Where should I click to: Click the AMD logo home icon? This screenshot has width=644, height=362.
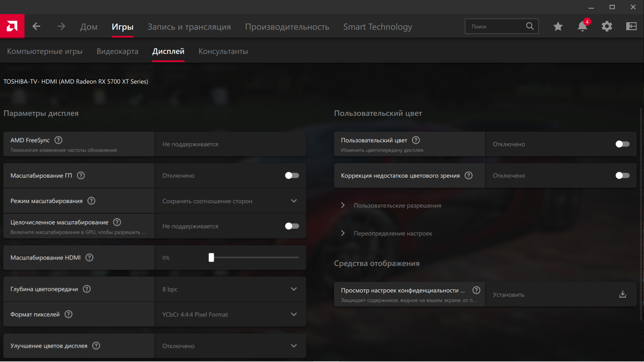12,26
